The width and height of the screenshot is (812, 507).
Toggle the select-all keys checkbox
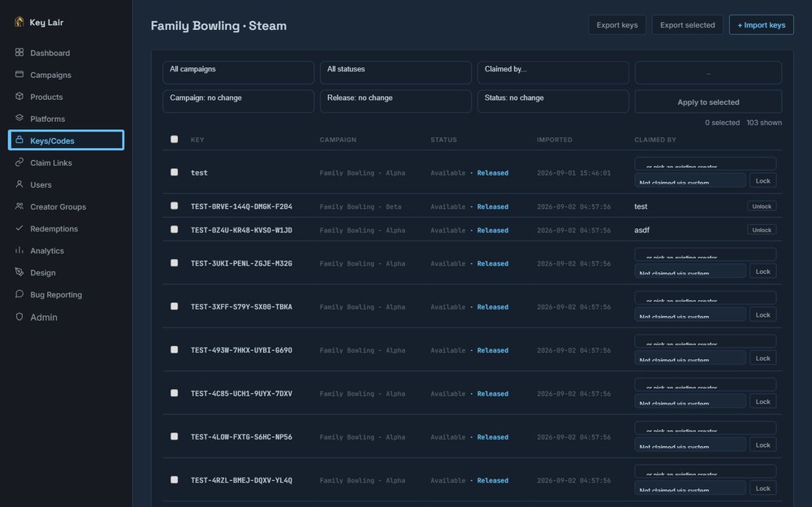174,139
